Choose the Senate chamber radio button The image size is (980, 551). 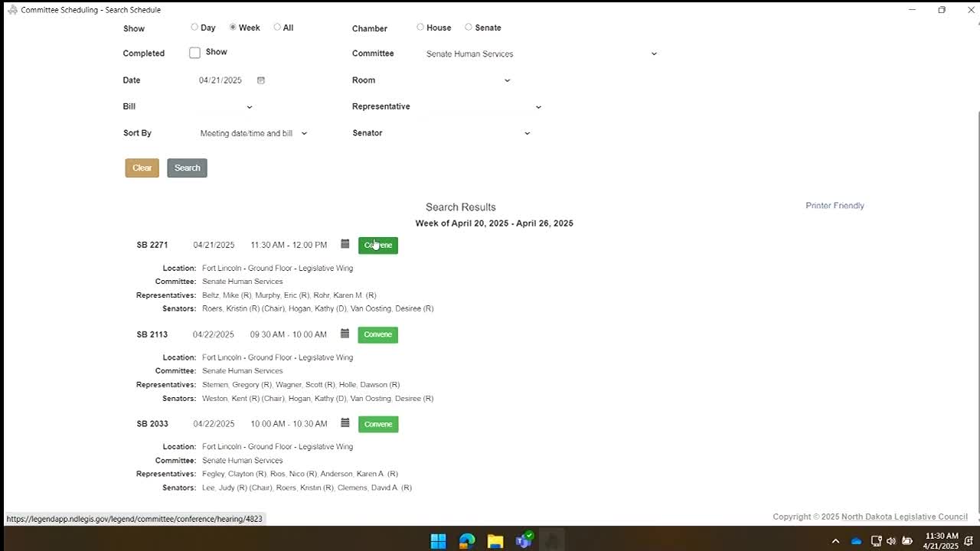click(x=469, y=28)
